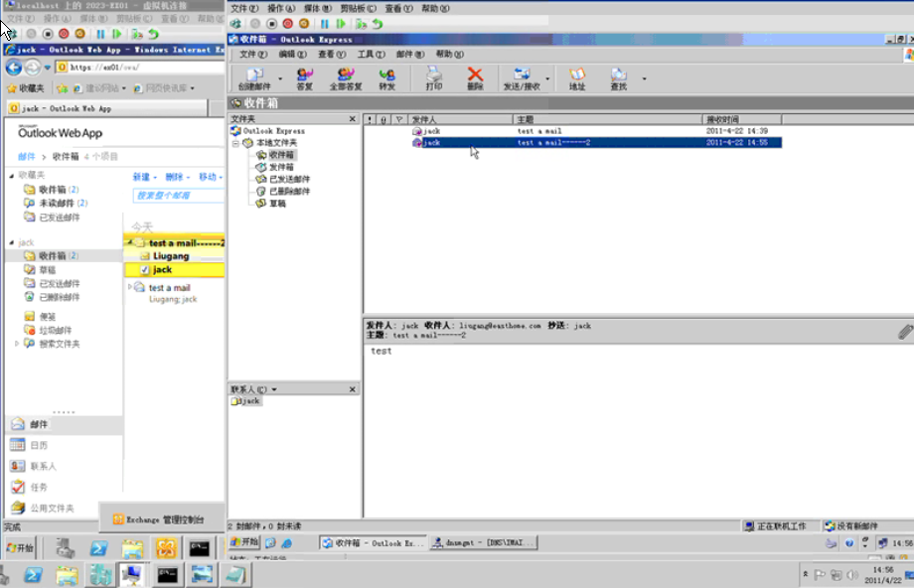The height and width of the screenshot is (588, 914).
Task: Click the red X Delete (删除) toolbar icon
Action: [x=475, y=78]
